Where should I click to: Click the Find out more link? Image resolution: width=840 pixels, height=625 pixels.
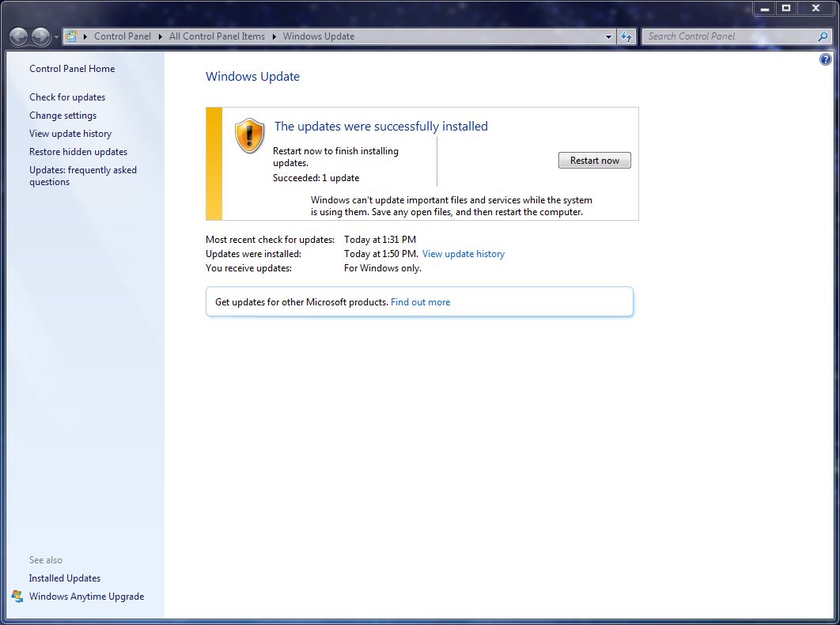421,302
